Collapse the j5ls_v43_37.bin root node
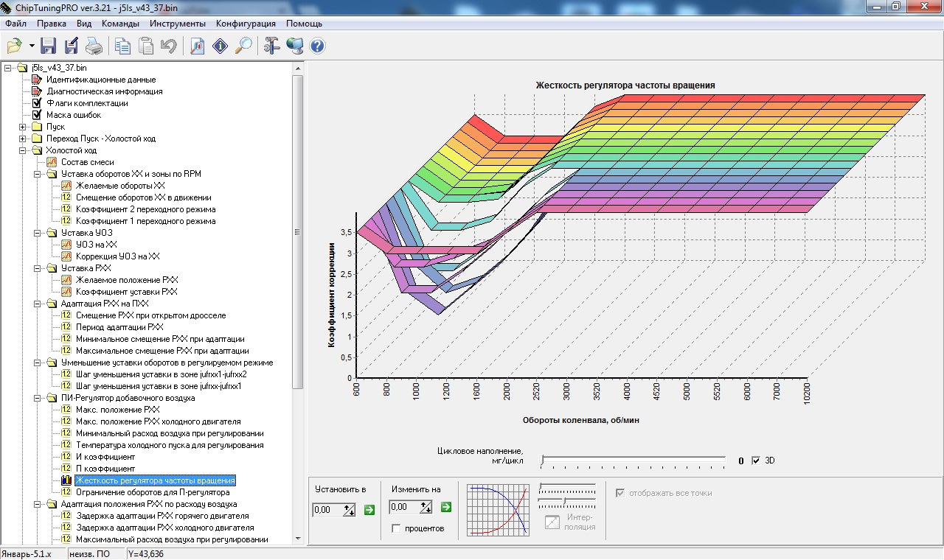The image size is (944, 560). pos(8,68)
